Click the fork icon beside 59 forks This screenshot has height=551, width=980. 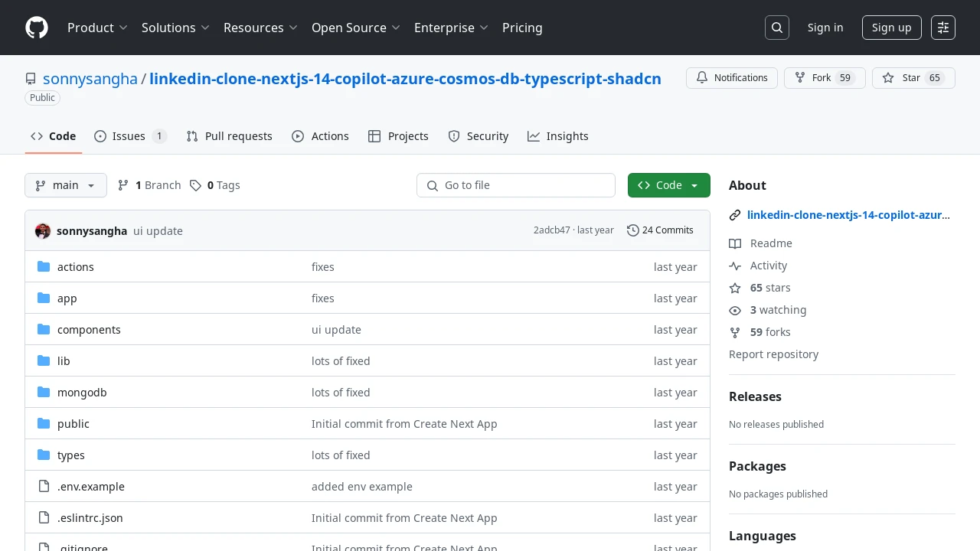click(x=735, y=332)
